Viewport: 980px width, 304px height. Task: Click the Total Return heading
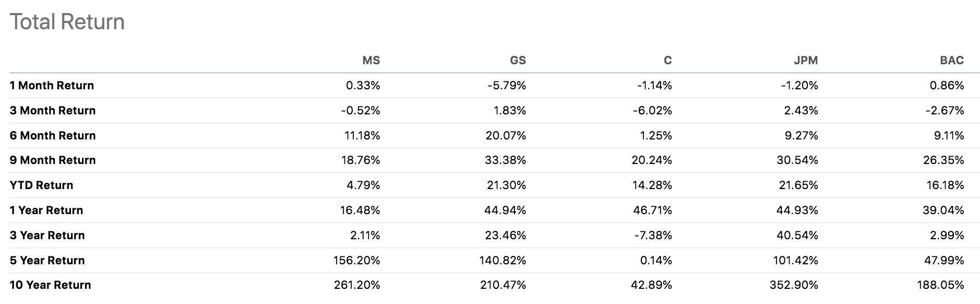[67, 22]
